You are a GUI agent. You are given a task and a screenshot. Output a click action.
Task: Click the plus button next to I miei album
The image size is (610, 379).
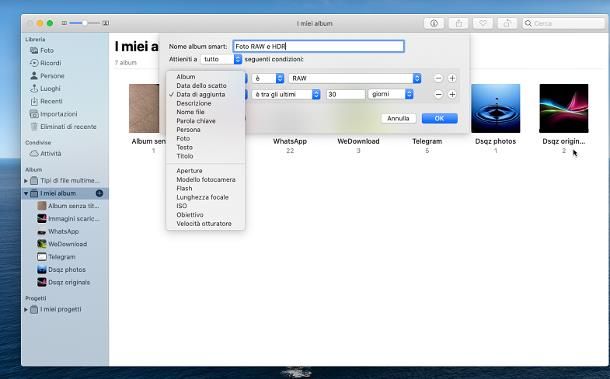[99, 193]
